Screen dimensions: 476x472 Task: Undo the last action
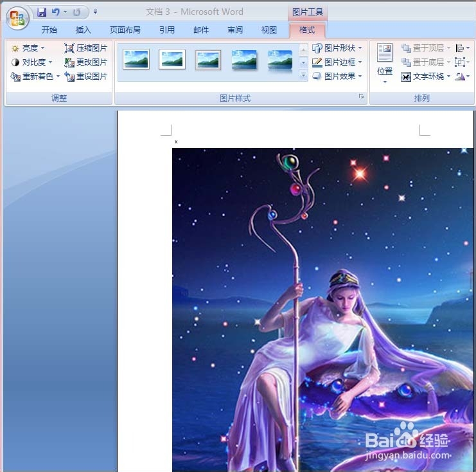(x=55, y=12)
